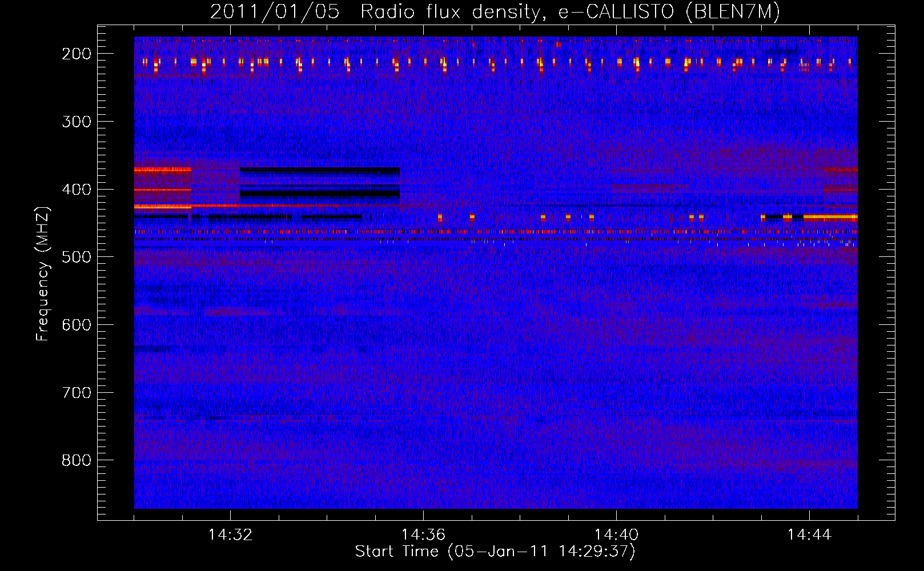
Task: Click the 600 frequency tick label
Action: coord(77,325)
